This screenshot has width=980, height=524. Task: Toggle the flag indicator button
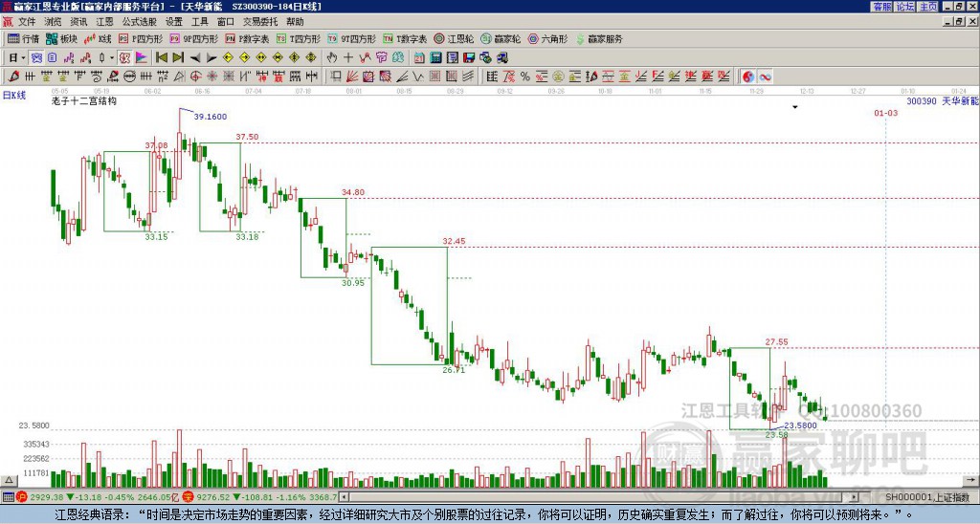tap(142, 57)
